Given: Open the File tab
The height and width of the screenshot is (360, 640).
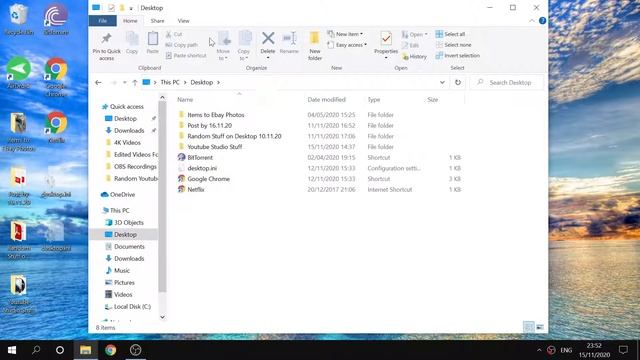Looking at the screenshot, I should [102, 21].
